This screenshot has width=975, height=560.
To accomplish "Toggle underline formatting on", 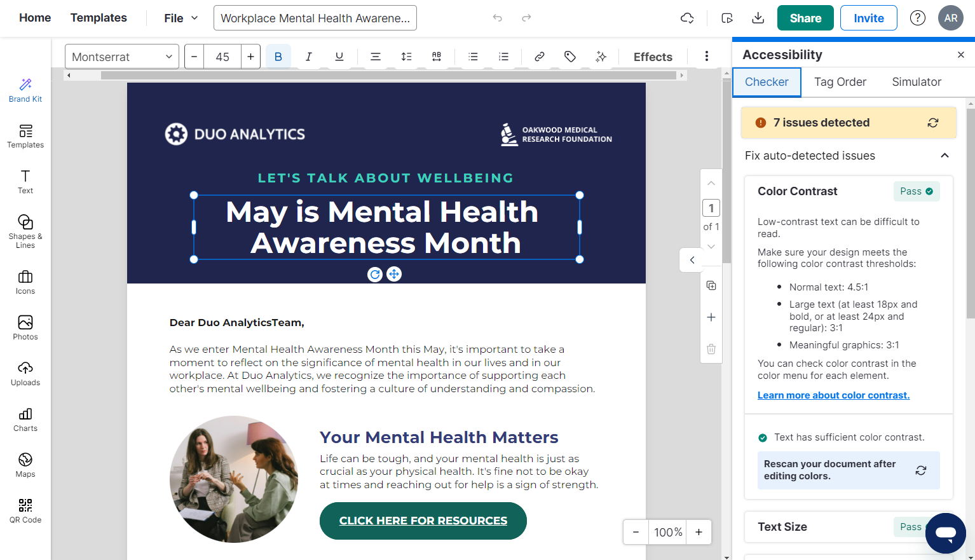I will (x=339, y=57).
